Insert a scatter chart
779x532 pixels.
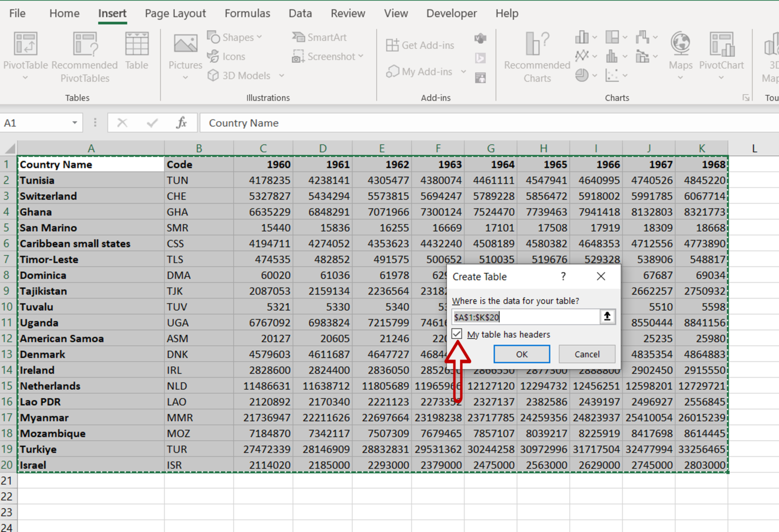click(x=611, y=75)
